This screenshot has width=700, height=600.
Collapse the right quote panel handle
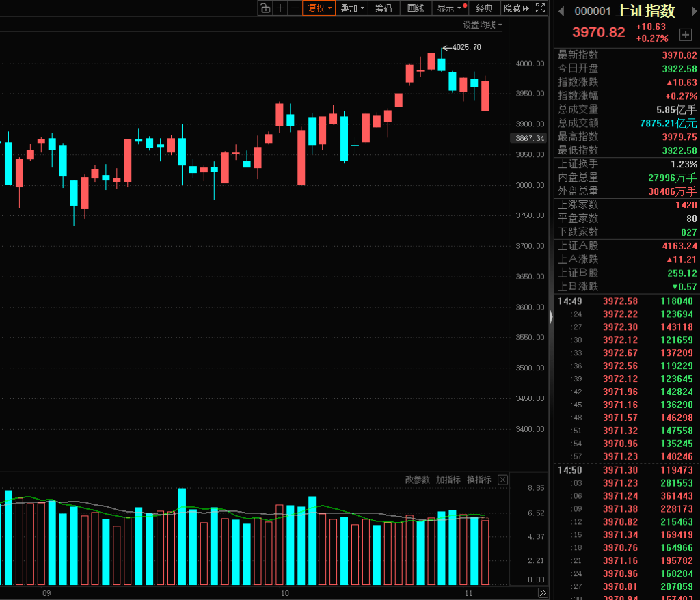[x=551, y=316]
